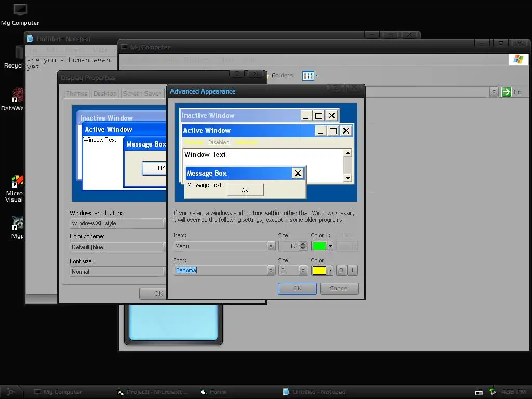
Task: Click the green Go arrow icon
Action: pos(506,92)
